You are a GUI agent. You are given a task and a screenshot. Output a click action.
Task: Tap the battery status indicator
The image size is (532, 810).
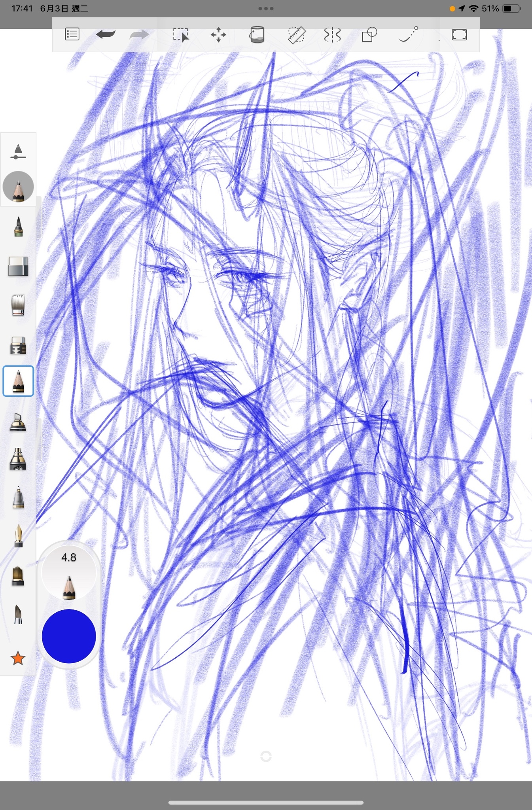tap(511, 8)
